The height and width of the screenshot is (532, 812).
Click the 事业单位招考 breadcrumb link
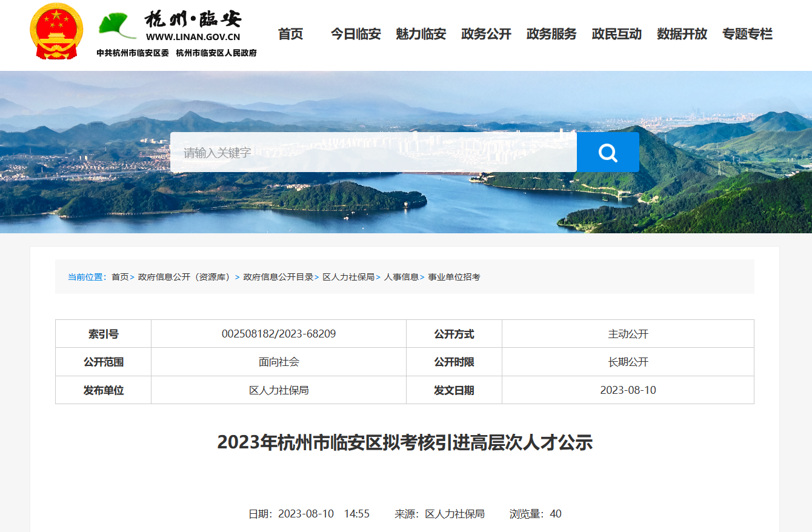coord(454,277)
